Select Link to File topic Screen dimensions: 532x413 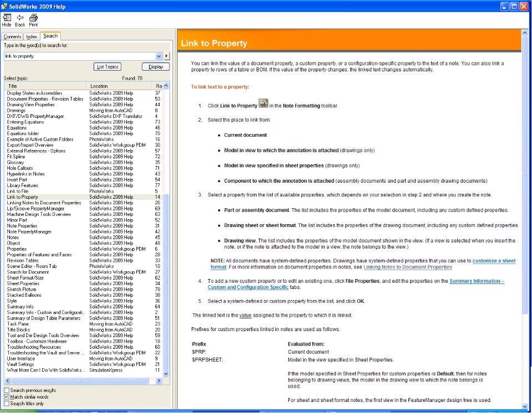point(18,191)
